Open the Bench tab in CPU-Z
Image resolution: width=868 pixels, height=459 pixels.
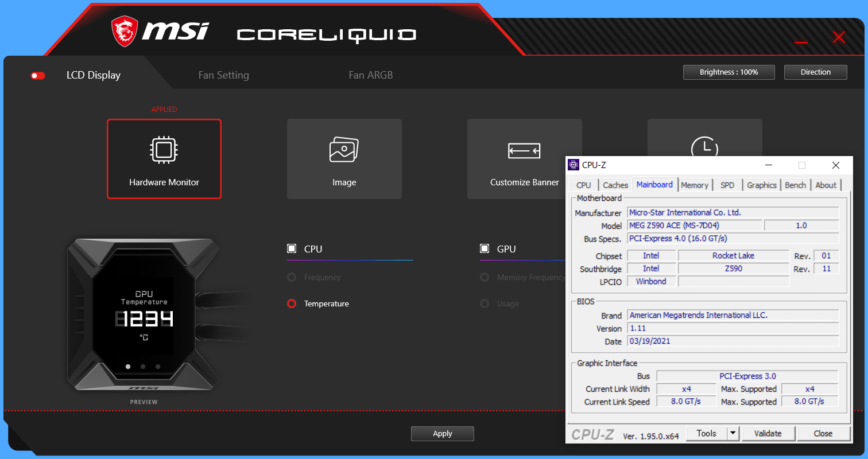(x=796, y=185)
